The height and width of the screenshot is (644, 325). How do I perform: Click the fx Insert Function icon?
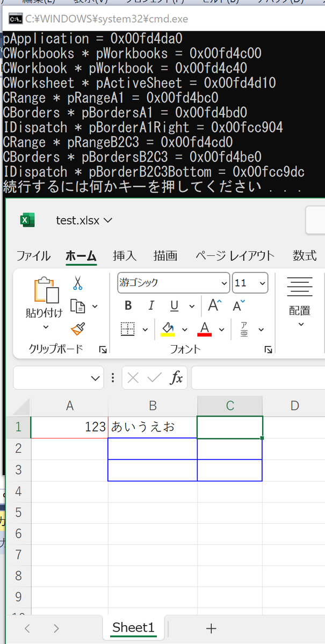tap(176, 378)
